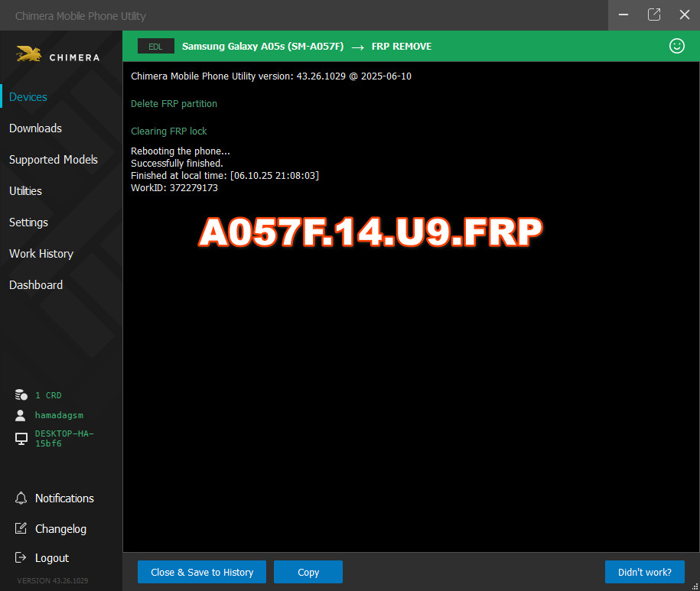
Task: Click the Samsung Galaxy A05s device title
Action: pyautogui.click(x=263, y=47)
